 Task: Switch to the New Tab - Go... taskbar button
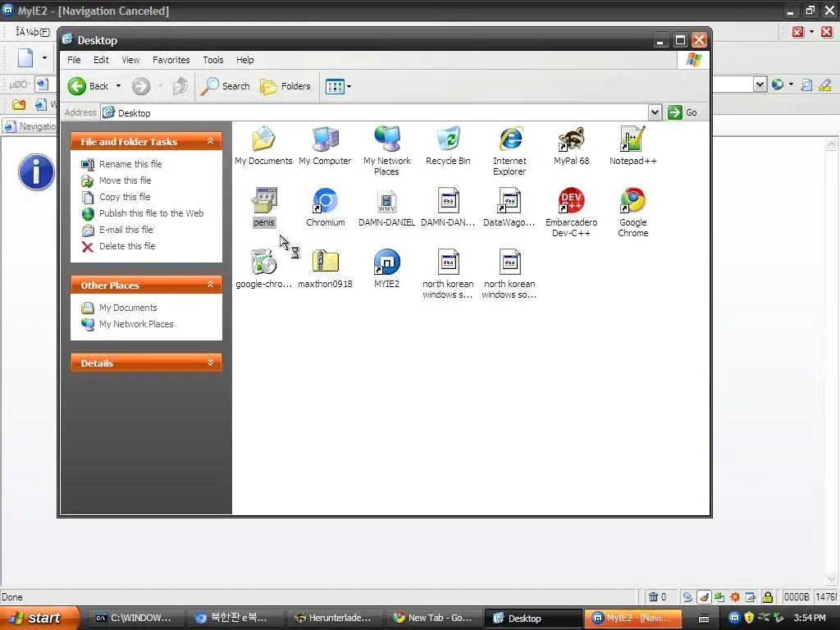pos(433,618)
